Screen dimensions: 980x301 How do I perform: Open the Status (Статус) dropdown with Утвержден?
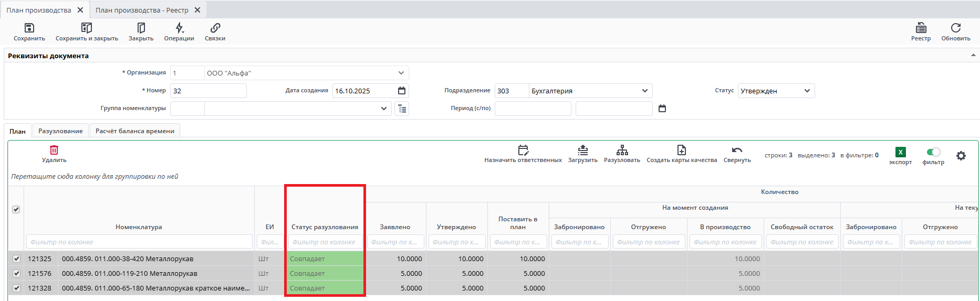[x=807, y=91]
